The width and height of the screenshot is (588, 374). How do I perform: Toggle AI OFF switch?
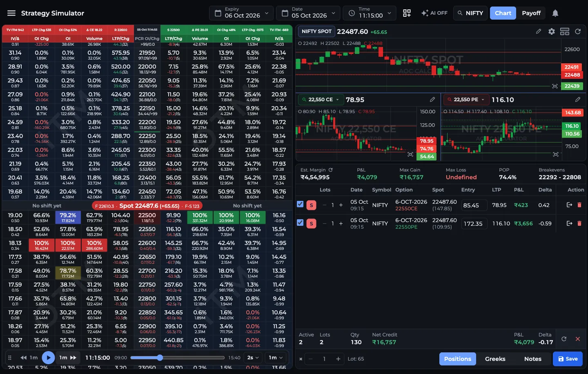[x=434, y=13]
